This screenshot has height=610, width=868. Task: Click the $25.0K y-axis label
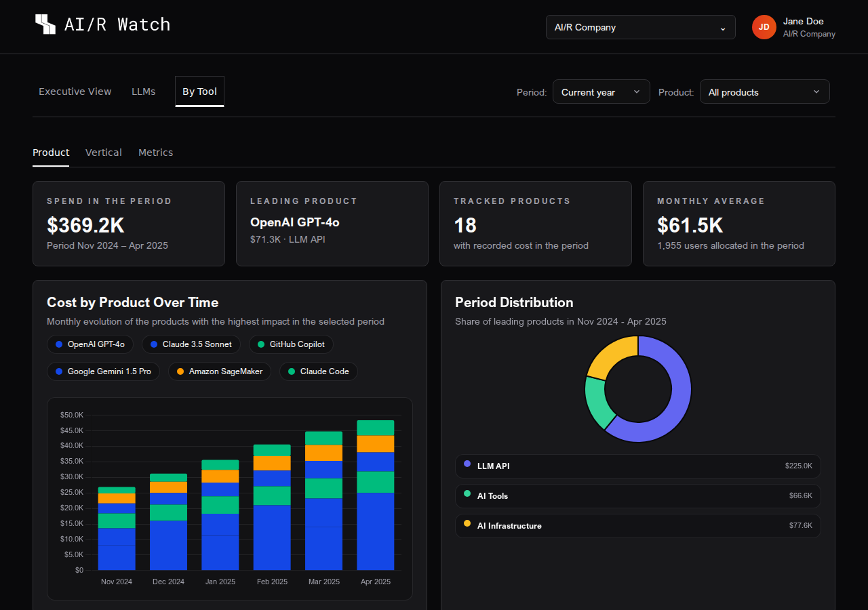pos(72,492)
